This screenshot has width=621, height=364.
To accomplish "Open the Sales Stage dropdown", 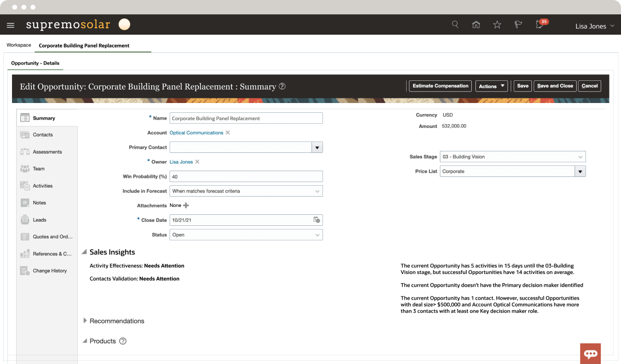I will 581,157.
